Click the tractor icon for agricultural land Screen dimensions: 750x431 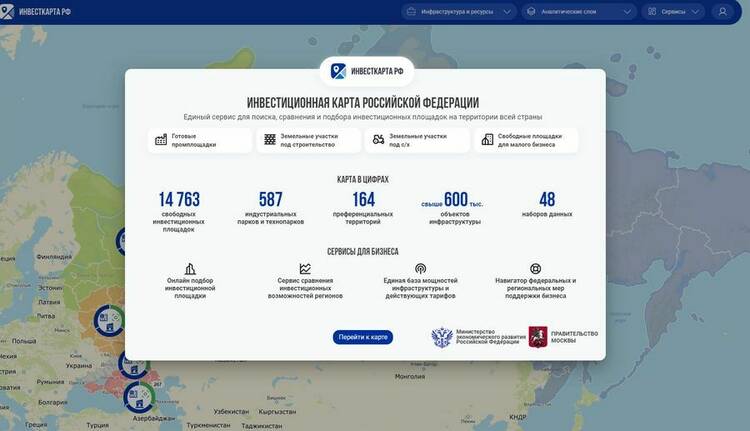(378, 140)
